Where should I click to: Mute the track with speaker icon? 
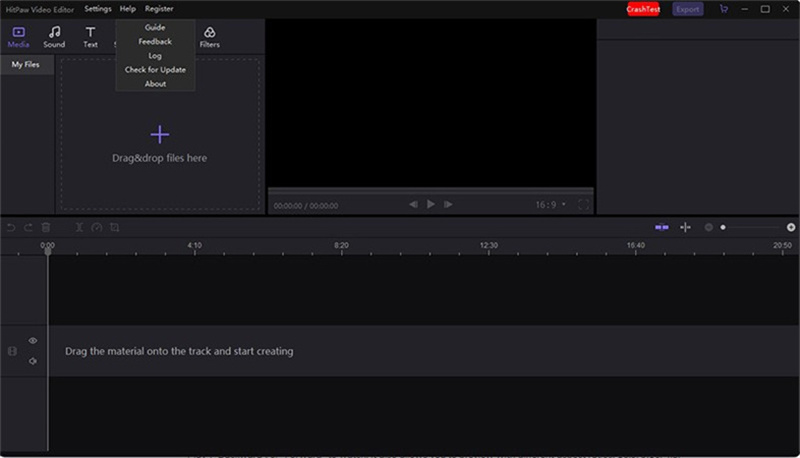coord(33,361)
